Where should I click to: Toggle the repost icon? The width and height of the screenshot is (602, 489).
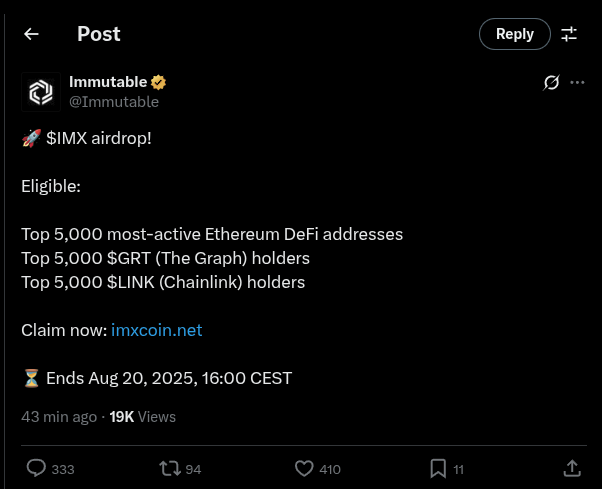(170, 468)
